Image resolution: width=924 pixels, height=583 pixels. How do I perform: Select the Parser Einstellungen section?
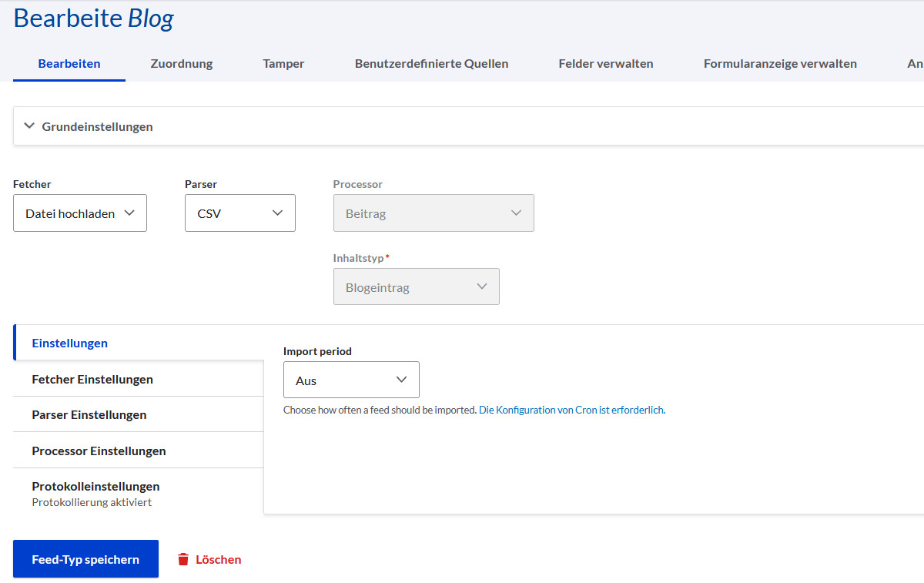click(87, 414)
